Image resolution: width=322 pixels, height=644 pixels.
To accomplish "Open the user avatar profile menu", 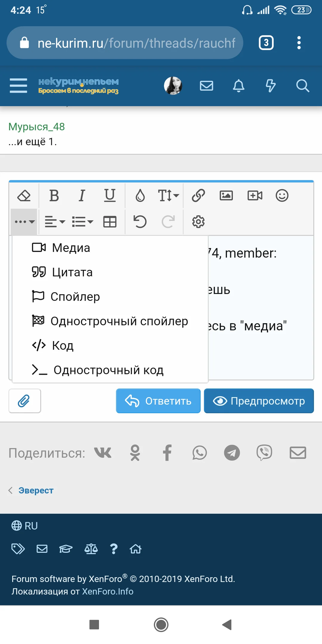I will pyautogui.click(x=173, y=86).
